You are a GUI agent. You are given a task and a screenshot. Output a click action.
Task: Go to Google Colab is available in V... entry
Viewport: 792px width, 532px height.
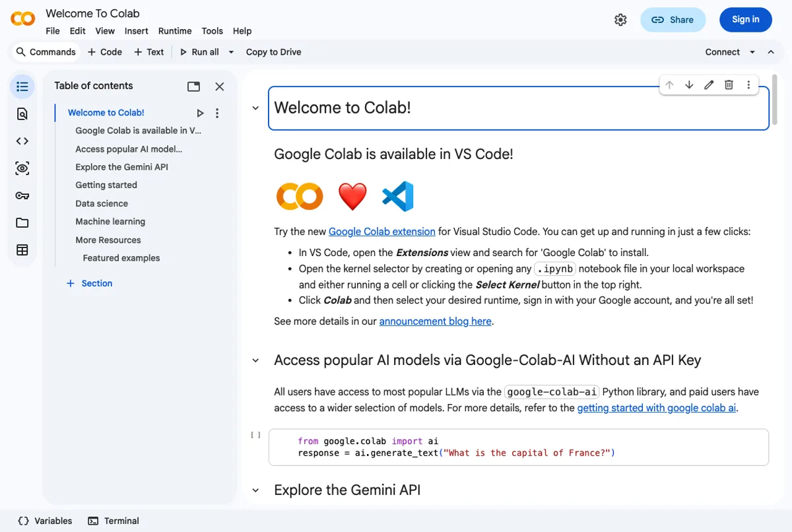(x=139, y=131)
